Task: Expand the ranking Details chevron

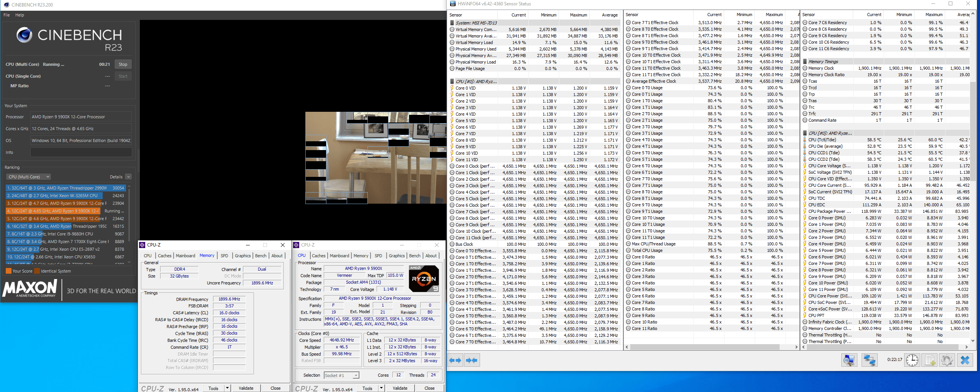Action: point(128,177)
